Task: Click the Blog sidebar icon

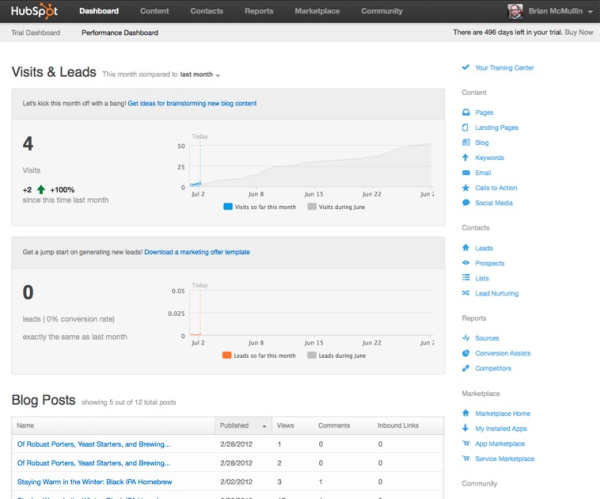Action: click(x=466, y=142)
